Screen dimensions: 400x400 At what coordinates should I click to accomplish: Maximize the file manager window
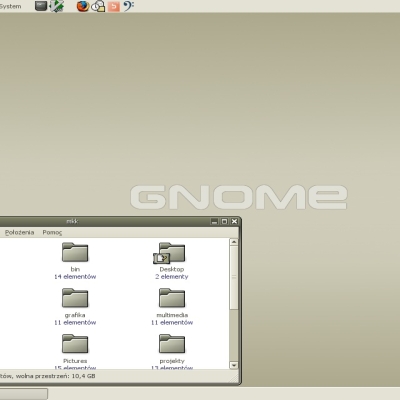(x=224, y=221)
